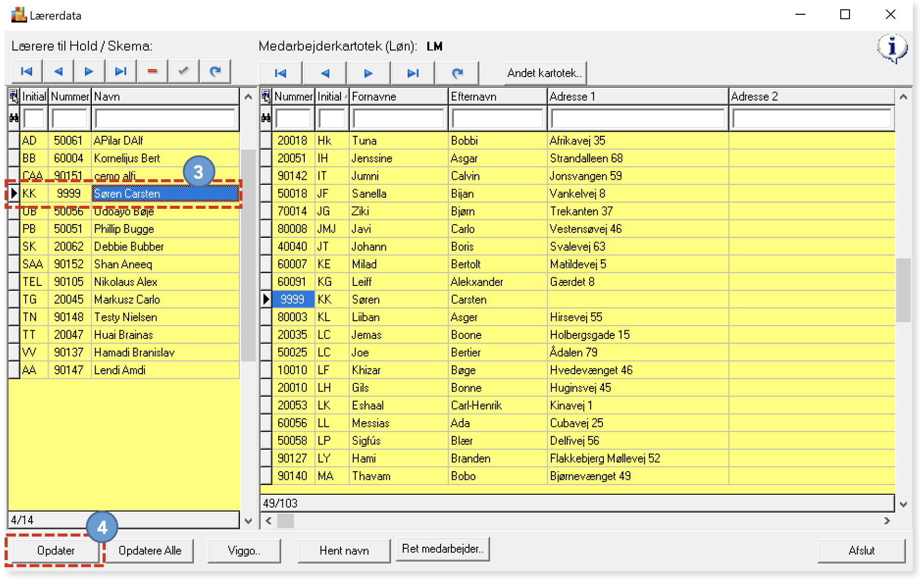Confirm edit with checkmark icon in left toolbar

pyautogui.click(x=183, y=71)
